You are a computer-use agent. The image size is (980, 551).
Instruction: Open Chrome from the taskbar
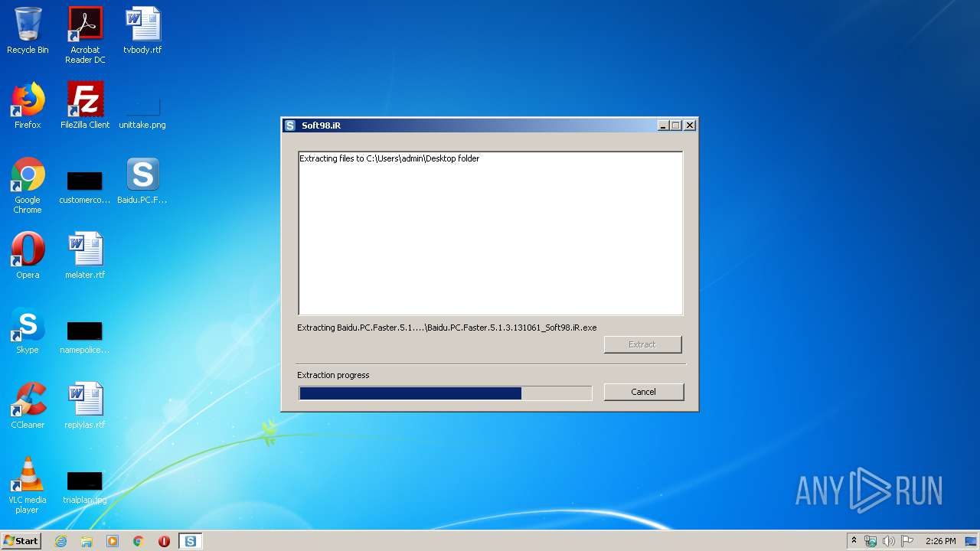(139, 541)
